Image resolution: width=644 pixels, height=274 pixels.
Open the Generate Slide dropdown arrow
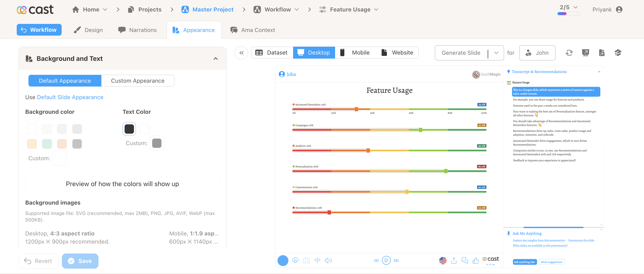[x=496, y=53]
